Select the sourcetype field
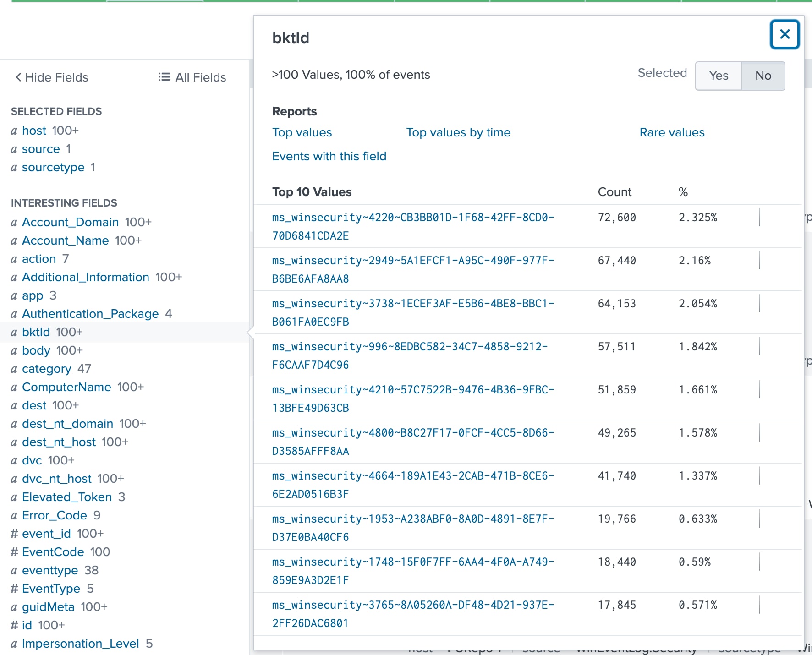Viewport: 812px width, 655px height. click(53, 167)
